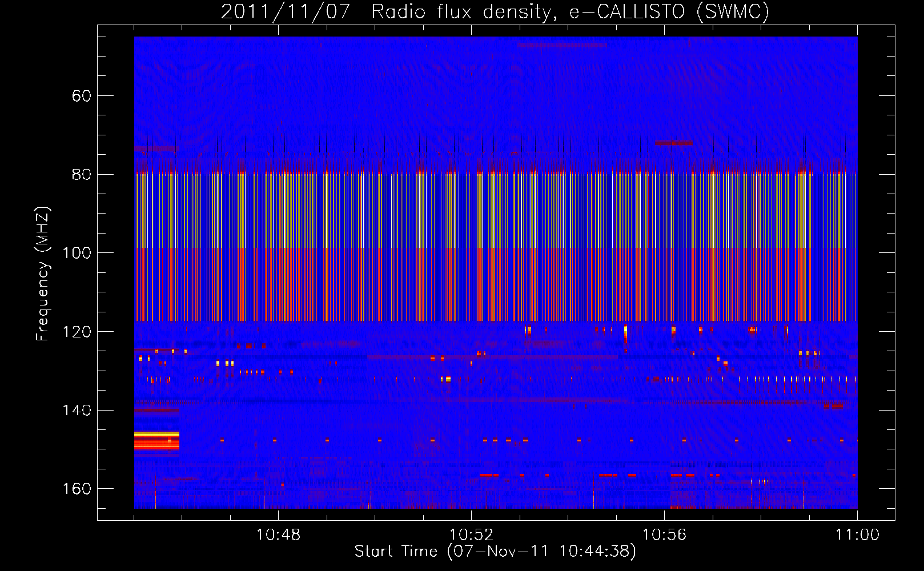Viewport: 924px width, 571px height.
Task: Click the 10:52 time tick label
Action: pyautogui.click(x=471, y=535)
